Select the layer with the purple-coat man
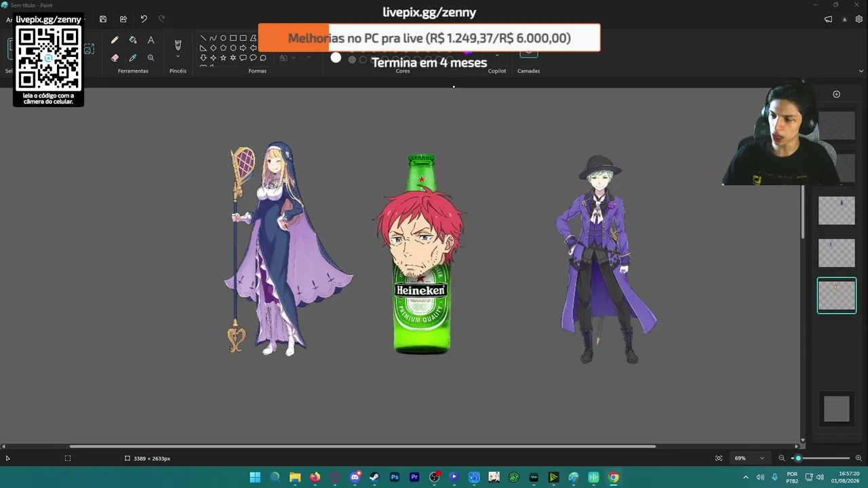The height and width of the screenshot is (488, 868). coord(837,211)
